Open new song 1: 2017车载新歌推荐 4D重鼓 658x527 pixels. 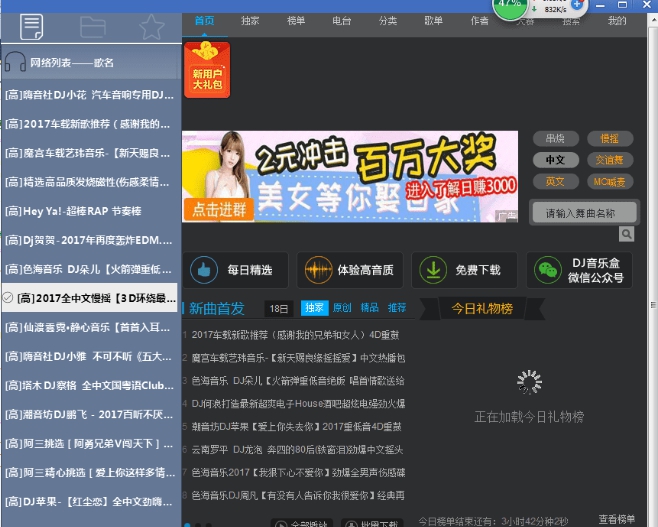click(x=295, y=335)
